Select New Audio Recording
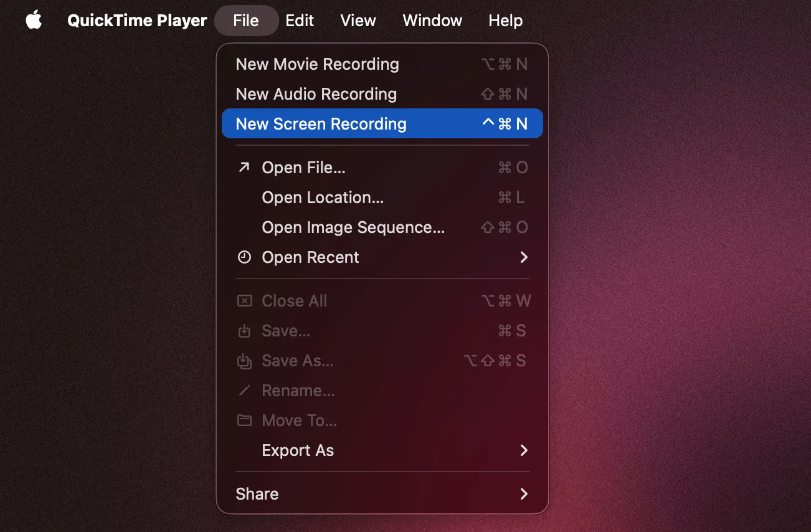811x532 pixels. [316, 93]
